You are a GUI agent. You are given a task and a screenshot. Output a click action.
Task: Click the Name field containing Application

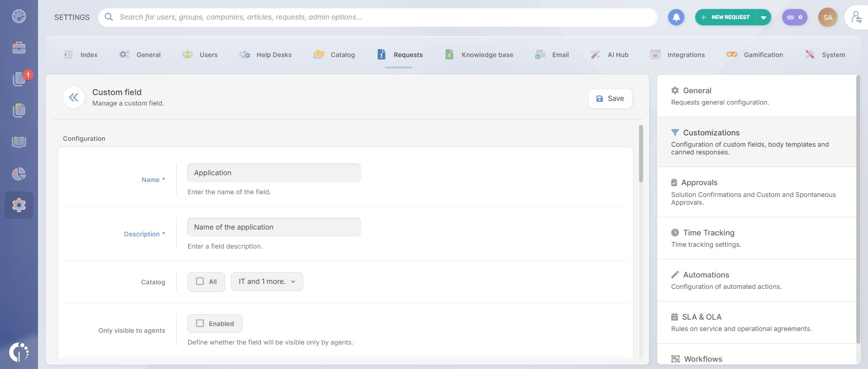274,173
